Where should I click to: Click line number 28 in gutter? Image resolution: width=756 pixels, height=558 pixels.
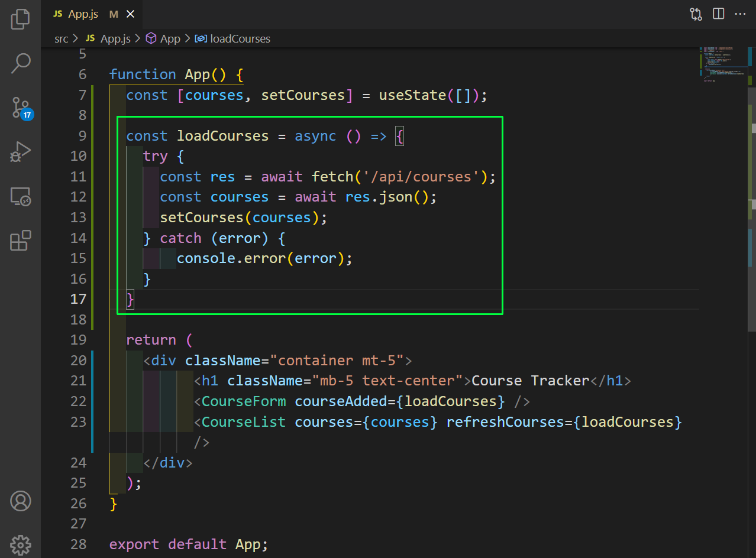(x=79, y=544)
